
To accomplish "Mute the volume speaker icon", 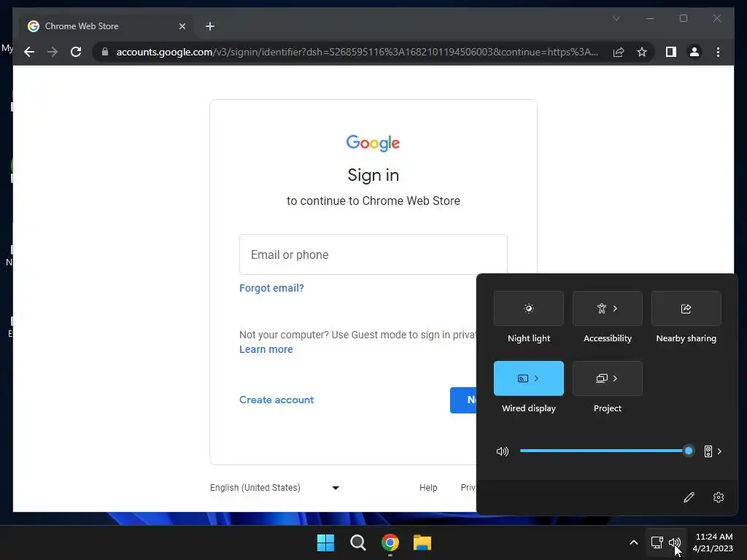I will click(502, 451).
